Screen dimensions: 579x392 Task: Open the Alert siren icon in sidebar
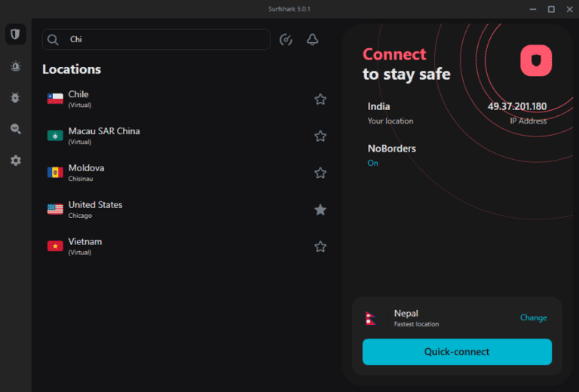point(15,66)
